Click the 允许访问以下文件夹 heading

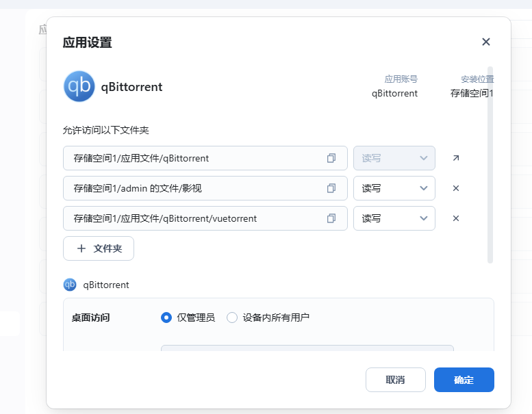coord(106,130)
